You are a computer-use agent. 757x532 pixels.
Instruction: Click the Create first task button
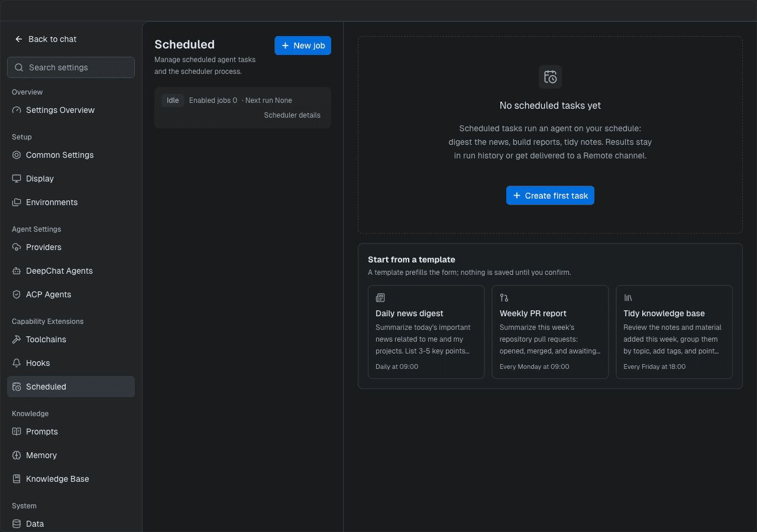pyautogui.click(x=550, y=196)
